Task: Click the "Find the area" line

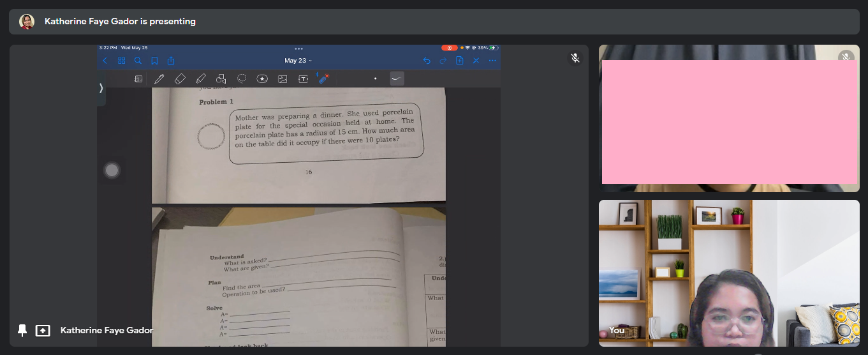Action: pos(241,287)
